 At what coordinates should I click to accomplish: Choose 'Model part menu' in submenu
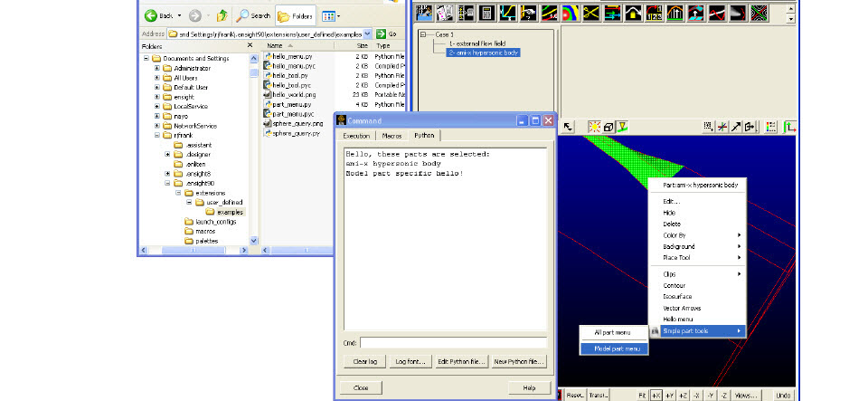pyautogui.click(x=614, y=348)
